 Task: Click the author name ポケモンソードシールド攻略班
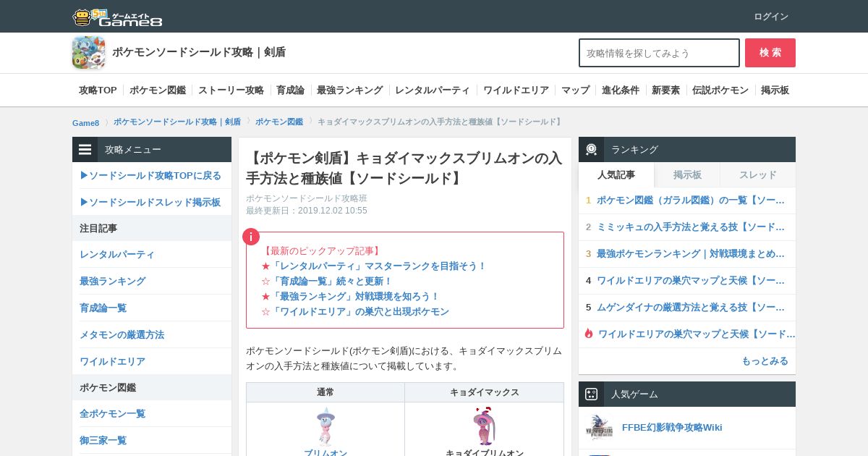307,198
